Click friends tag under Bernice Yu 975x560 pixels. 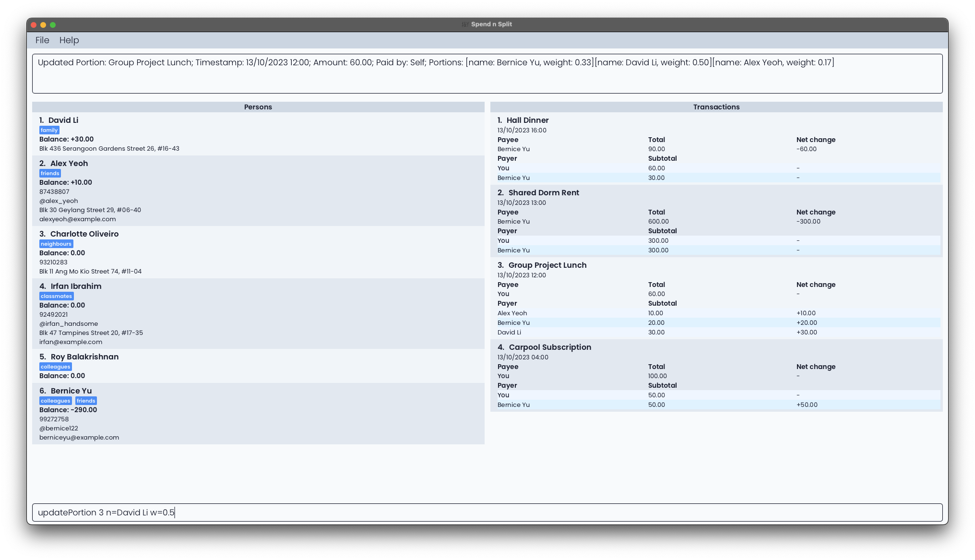point(86,401)
